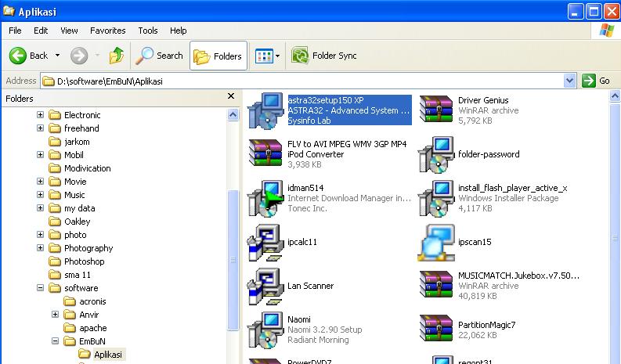621x364 pixels.
Task: Close the Folders pane
Action: tap(231, 96)
